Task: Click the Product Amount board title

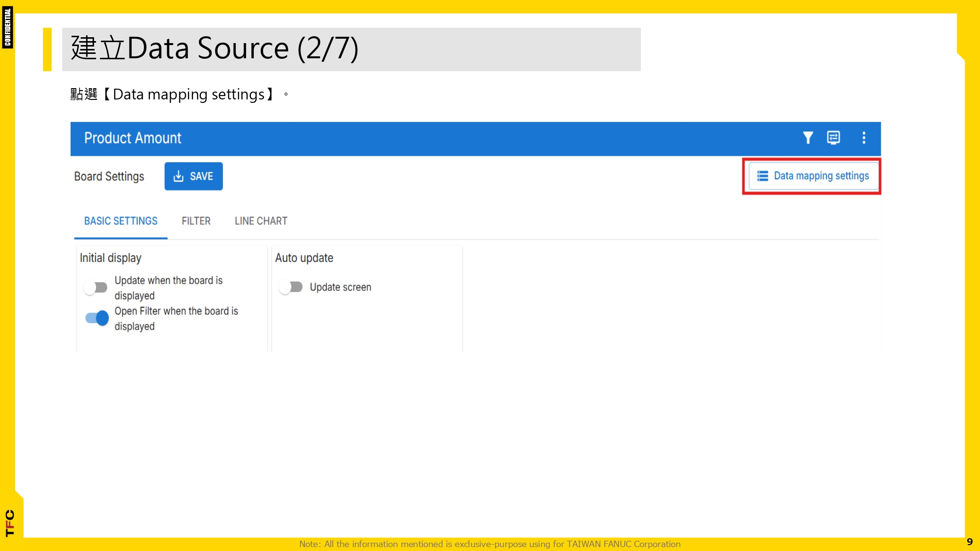Action: 132,138
